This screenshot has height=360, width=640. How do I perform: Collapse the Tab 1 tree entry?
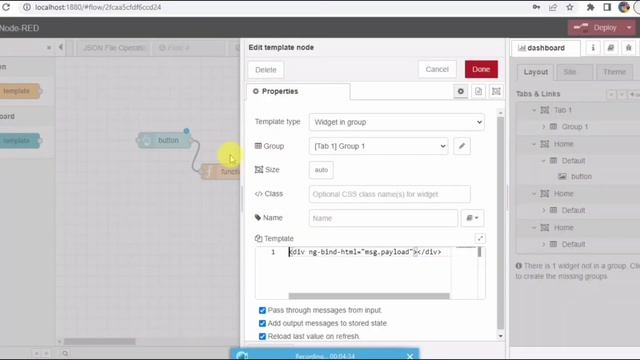534,110
